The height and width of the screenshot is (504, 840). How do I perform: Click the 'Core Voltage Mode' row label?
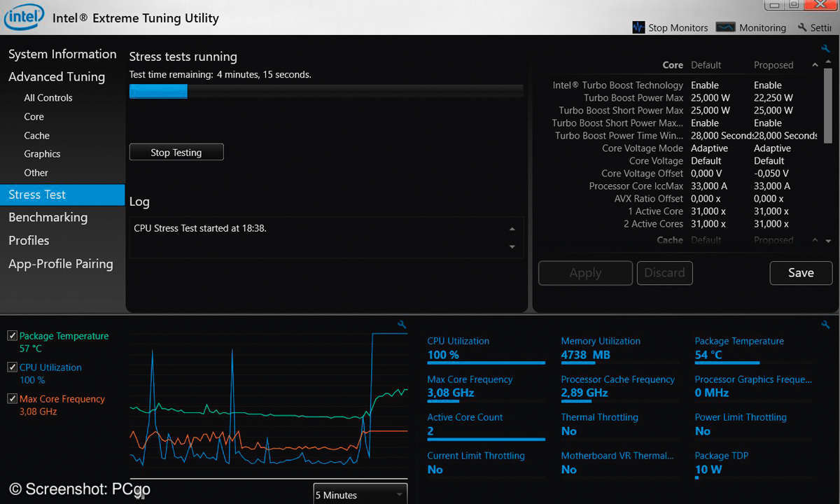(642, 148)
